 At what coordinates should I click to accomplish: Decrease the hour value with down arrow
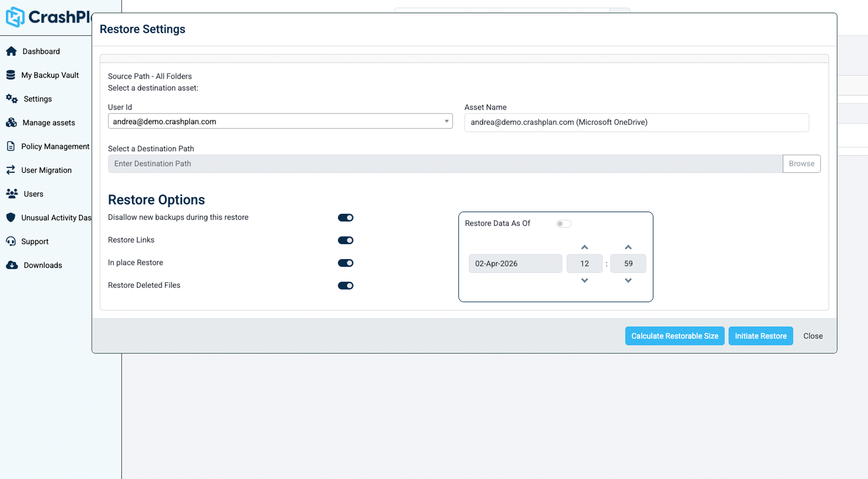pyautogui.click(x=584, y=280)
